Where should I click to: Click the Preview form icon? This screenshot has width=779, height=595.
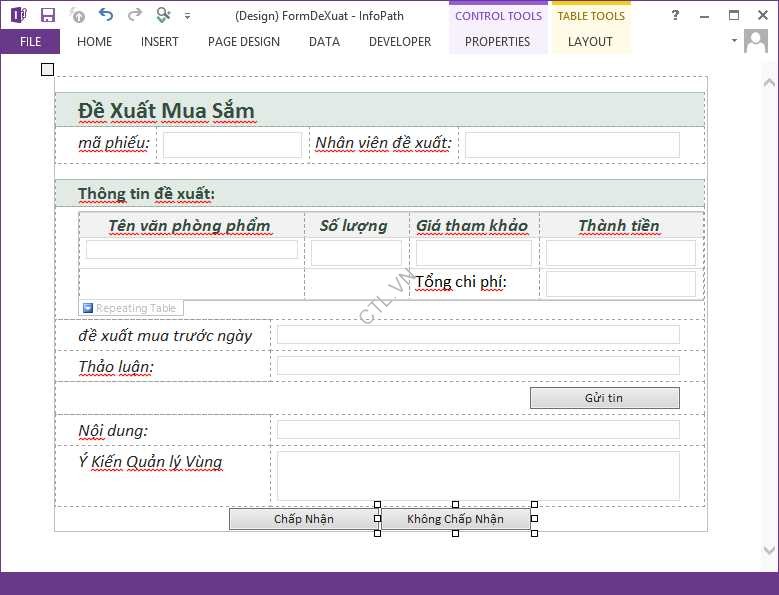164,15
